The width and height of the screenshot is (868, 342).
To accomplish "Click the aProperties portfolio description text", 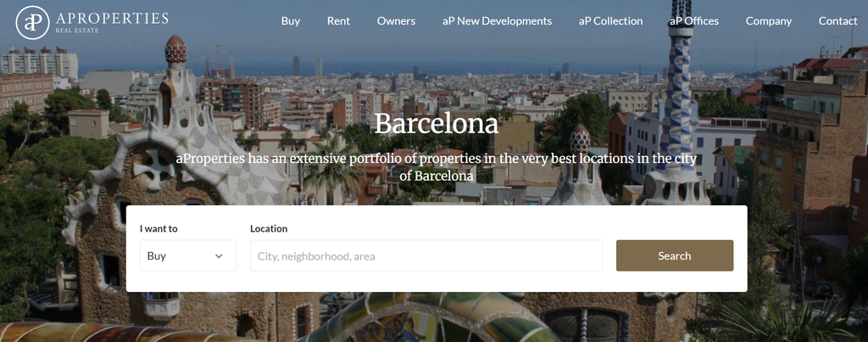I will 437,167.
